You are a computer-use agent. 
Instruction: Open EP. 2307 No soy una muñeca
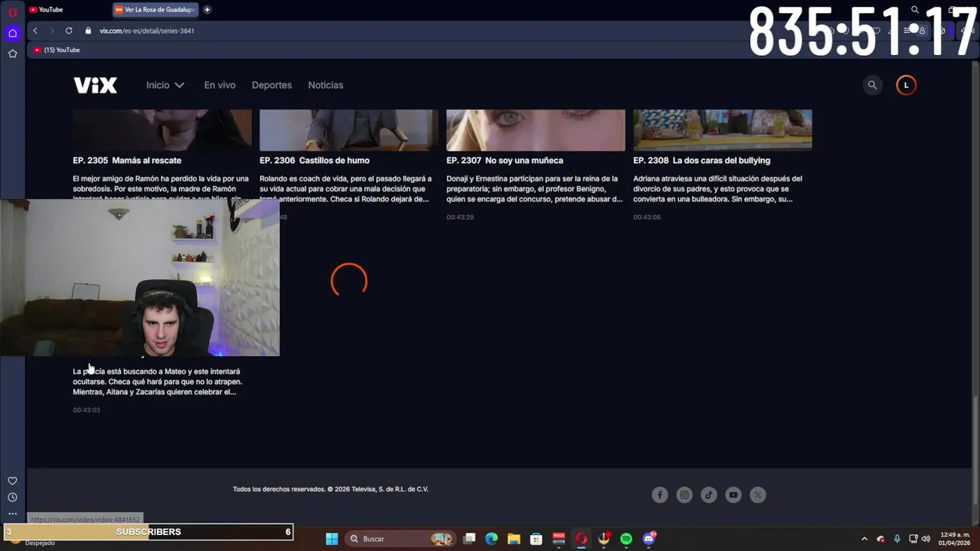[x=505, y=160]
